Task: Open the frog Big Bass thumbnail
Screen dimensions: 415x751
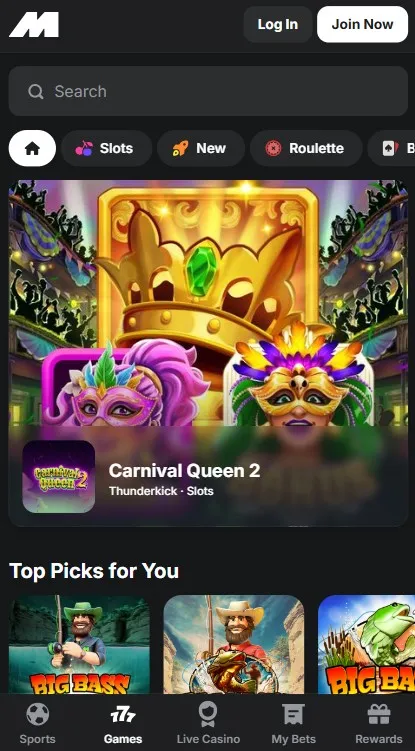Action: point(367,644)
